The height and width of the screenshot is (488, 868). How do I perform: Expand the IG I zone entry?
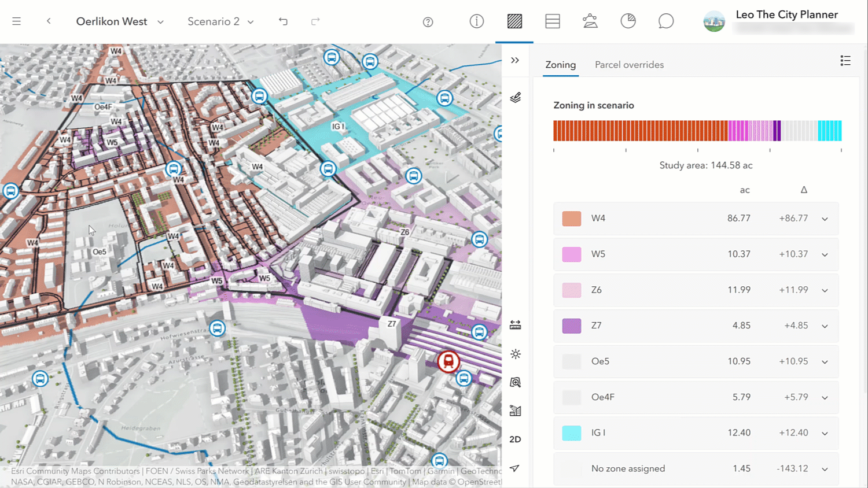tap(824, 432)
